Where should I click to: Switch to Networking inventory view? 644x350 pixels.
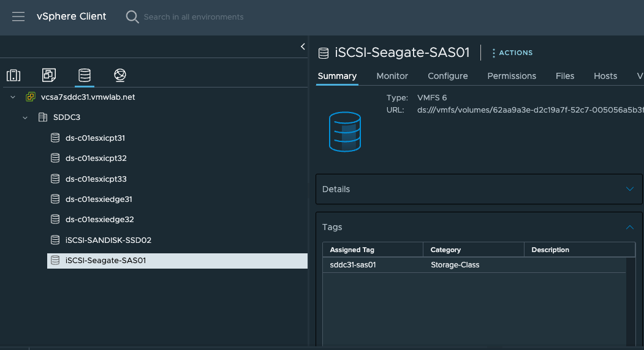120,75
